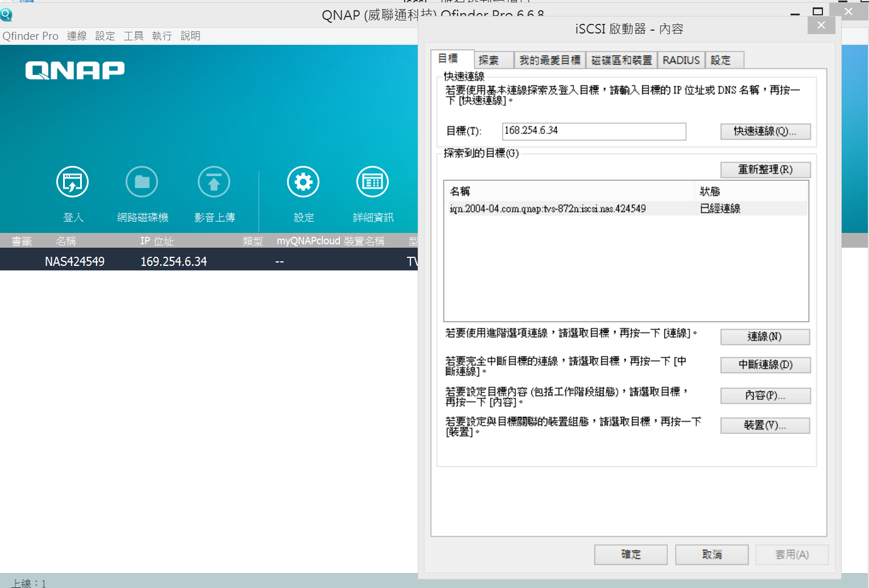Switch to the 探索 tab
The image size is (869, 588).
pos(493,60)
